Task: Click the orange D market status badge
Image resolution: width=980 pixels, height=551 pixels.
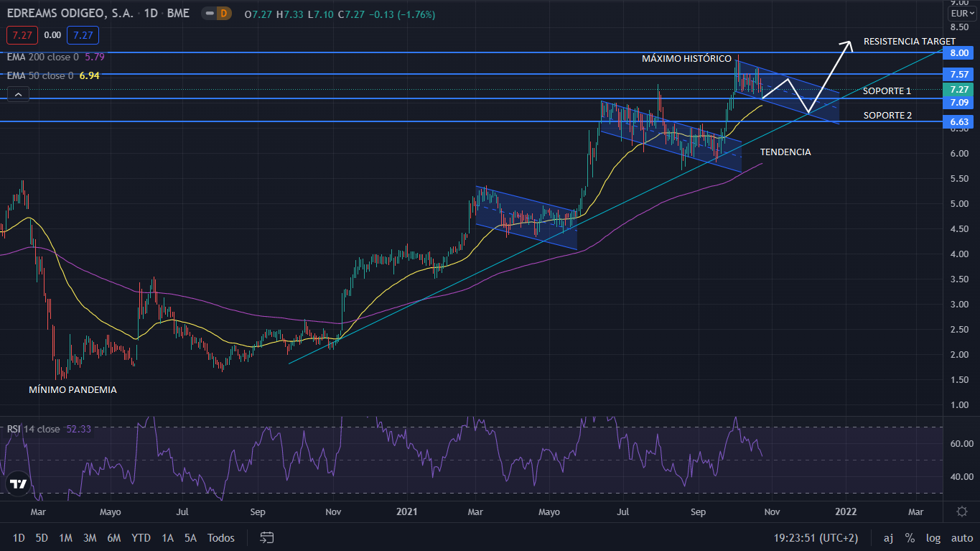Action: pyautogui.click(x=223, y=14)
